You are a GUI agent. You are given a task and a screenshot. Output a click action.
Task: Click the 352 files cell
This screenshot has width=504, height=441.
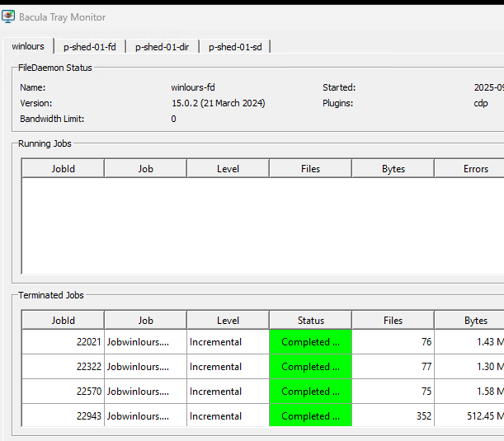tap(393, 416)
